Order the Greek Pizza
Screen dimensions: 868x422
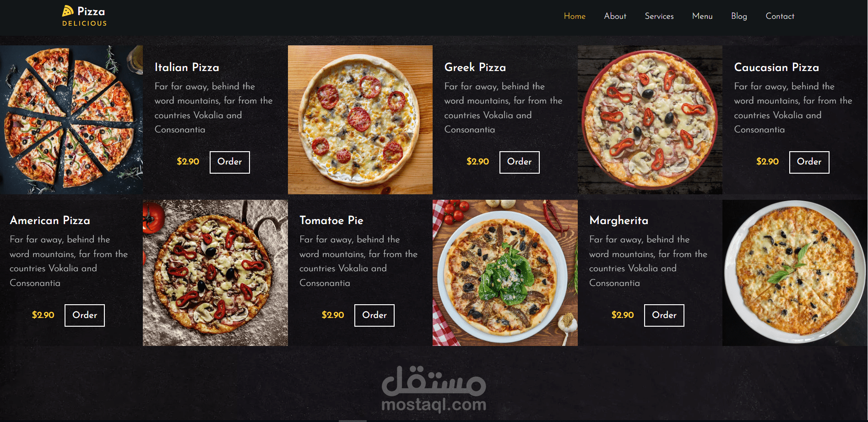click(x=519, y=162)
